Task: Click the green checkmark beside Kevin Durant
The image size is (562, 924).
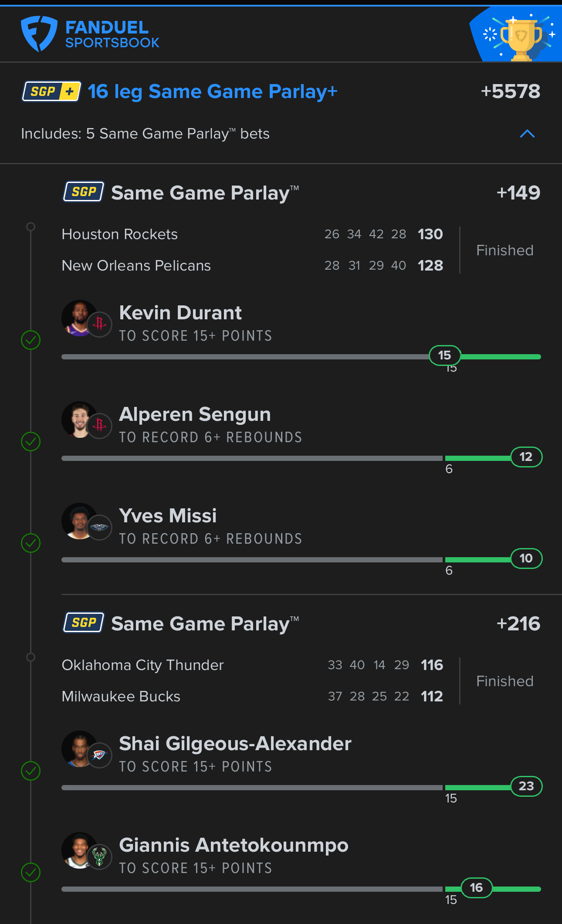Action: [x=31, y=340]
